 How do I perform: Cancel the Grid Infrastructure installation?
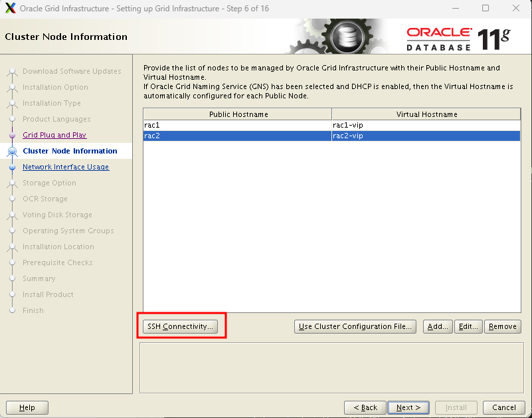tap(504, 407)
